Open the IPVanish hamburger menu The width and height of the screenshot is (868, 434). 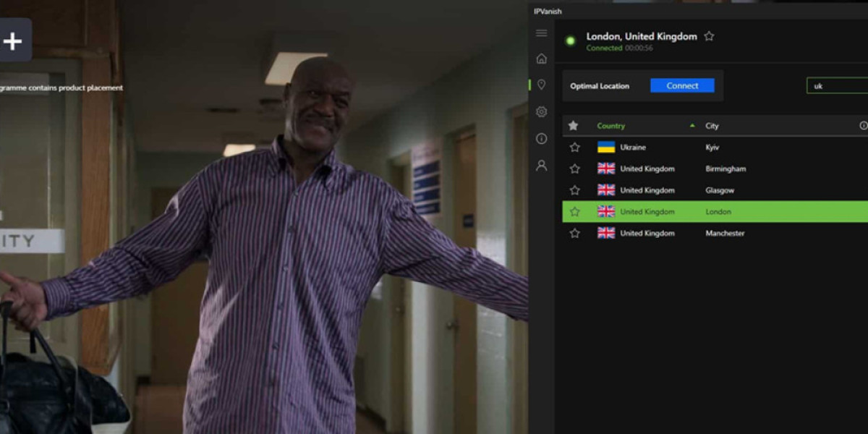click(x=541, y=33)
